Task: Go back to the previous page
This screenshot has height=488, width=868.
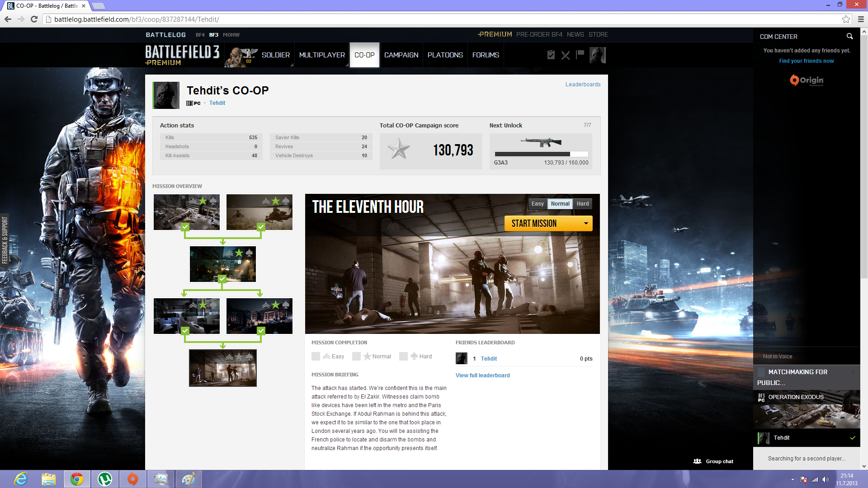Action: [8, 19]
